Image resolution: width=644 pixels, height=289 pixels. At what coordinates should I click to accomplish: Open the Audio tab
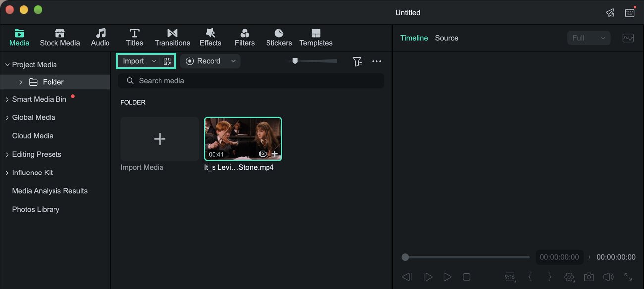pos(100,38)
